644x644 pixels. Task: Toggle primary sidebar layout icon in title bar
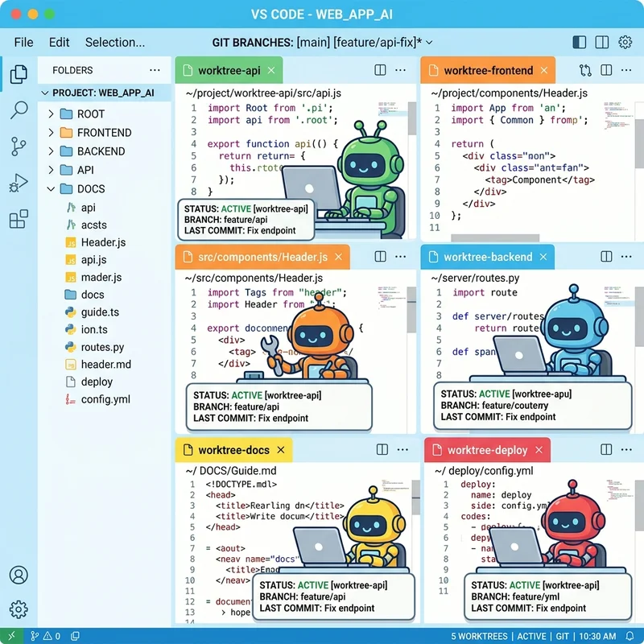coord(579,42)
